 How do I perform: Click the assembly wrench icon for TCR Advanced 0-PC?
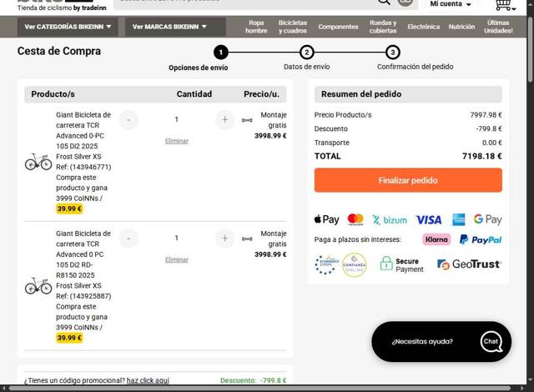(247, 120)
